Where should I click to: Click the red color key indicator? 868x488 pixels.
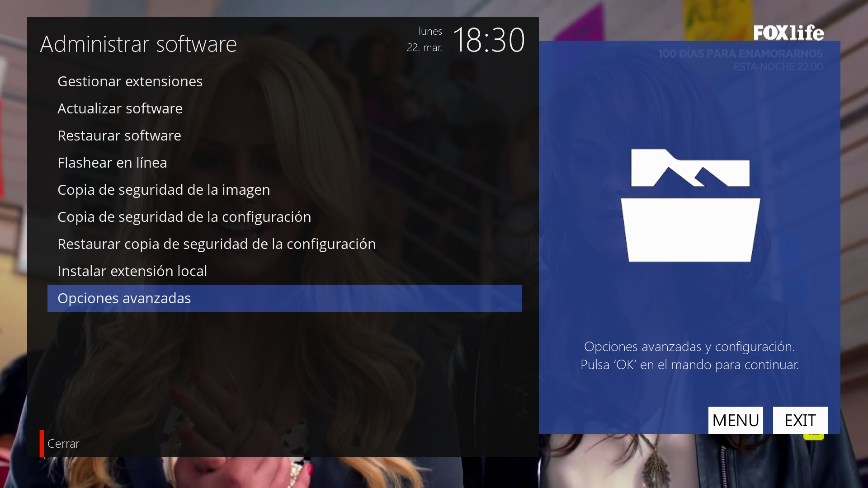[42, 443]
